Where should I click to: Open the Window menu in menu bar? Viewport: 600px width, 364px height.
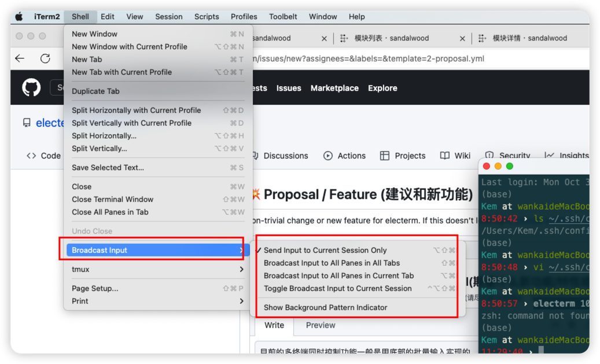(323, 16)
